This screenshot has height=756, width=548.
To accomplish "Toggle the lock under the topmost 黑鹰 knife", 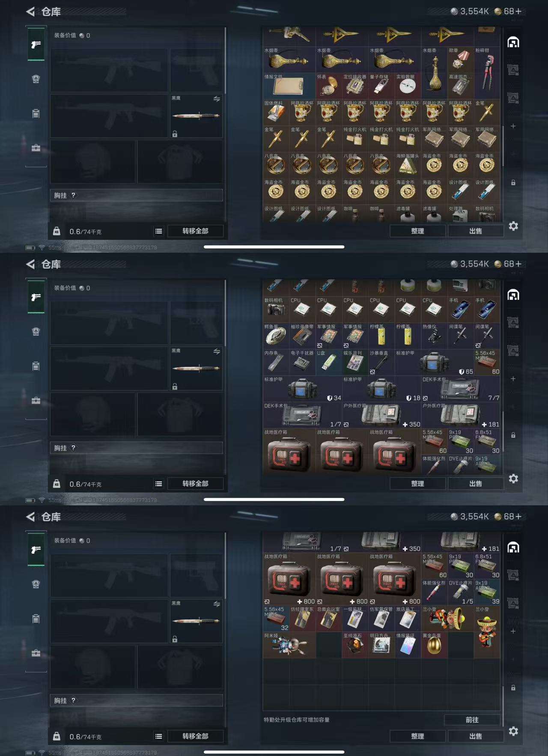I will click(175, 134).
